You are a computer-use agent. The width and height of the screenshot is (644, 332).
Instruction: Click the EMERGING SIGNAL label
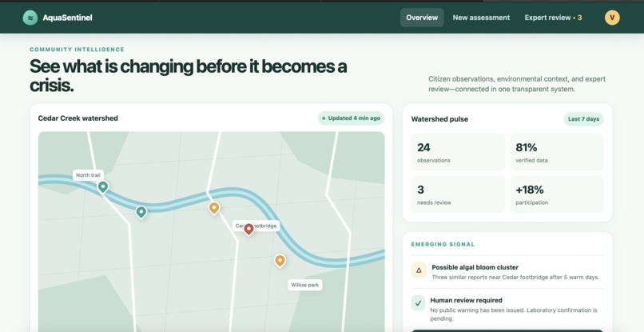(x=443, y=244)
